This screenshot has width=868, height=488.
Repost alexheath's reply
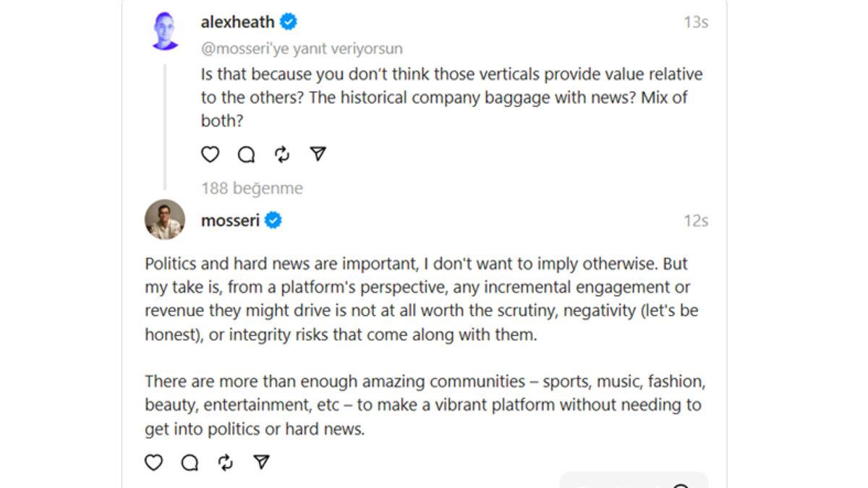(x=282, y=154)
